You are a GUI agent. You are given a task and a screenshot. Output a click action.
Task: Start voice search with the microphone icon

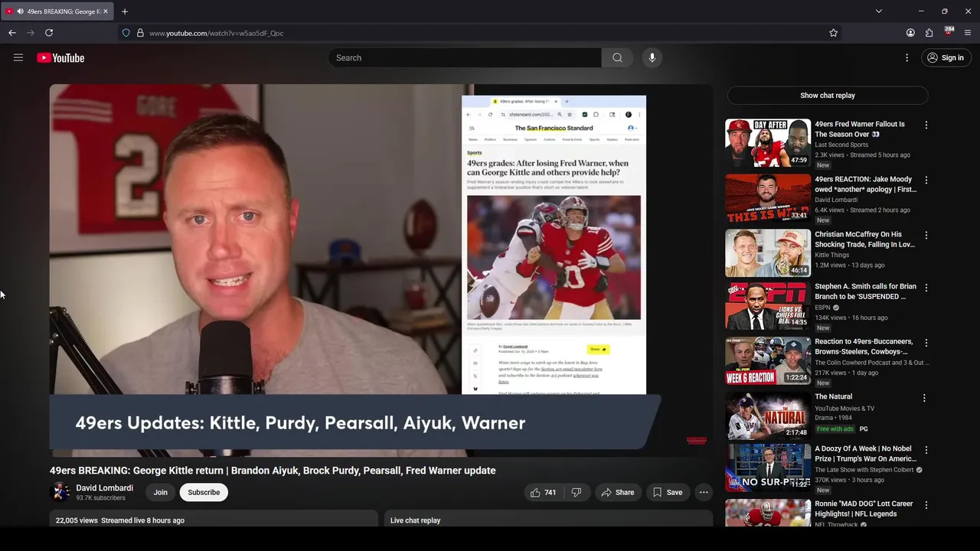[652, 57]
